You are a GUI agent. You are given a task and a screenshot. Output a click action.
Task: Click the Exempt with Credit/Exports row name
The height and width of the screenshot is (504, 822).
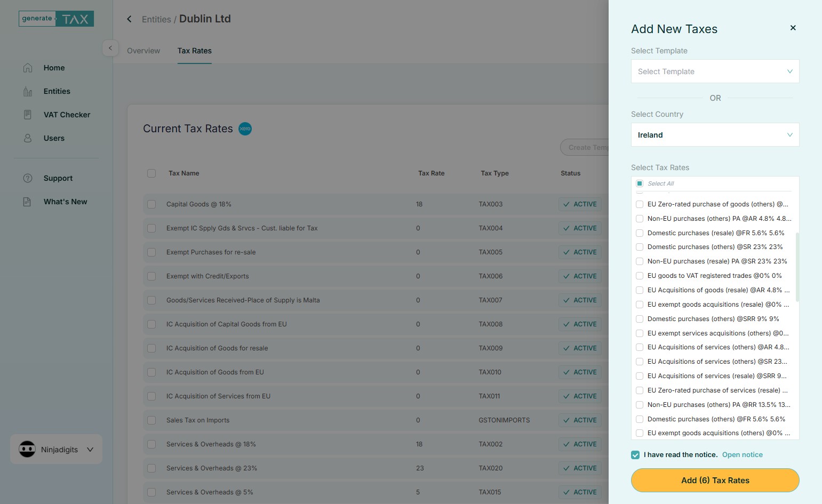click(x=208, y=276)
